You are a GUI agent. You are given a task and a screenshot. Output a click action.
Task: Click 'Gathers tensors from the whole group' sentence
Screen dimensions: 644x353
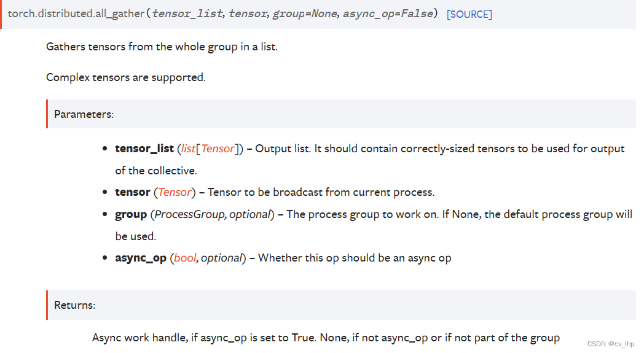(x=162, y=47)
